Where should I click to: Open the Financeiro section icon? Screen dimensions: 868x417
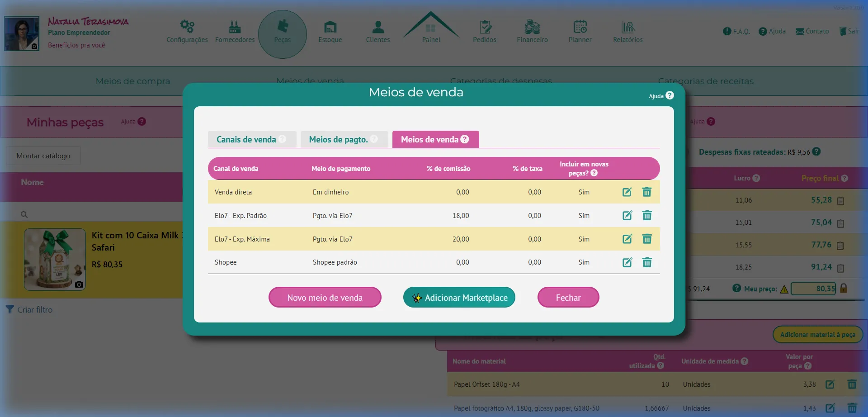(532, 28)
